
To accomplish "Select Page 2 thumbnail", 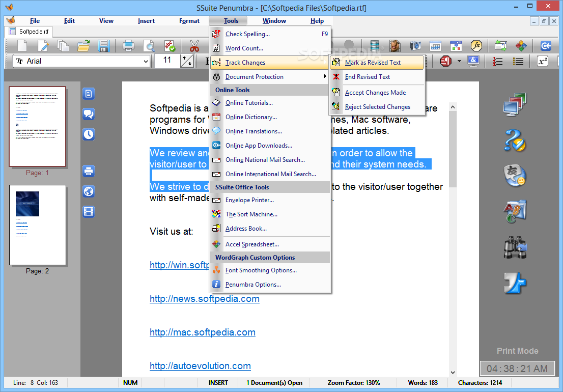I will 37,225.
